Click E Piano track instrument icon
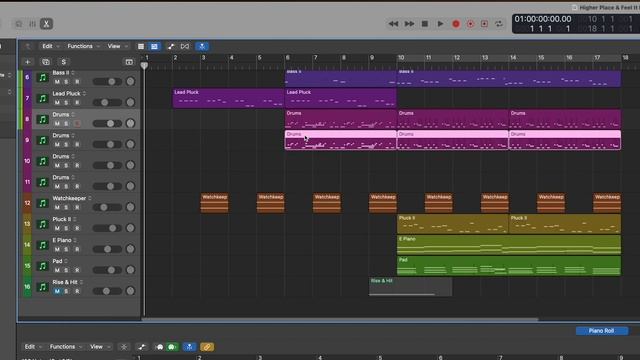This screenshot has width=640, height=360. coord(42,245)
